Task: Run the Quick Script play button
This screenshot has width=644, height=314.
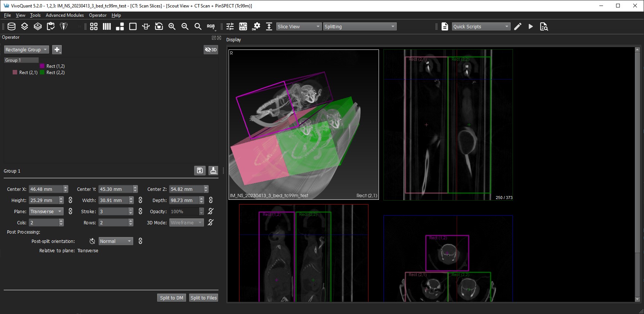Action: click(531, 26)
